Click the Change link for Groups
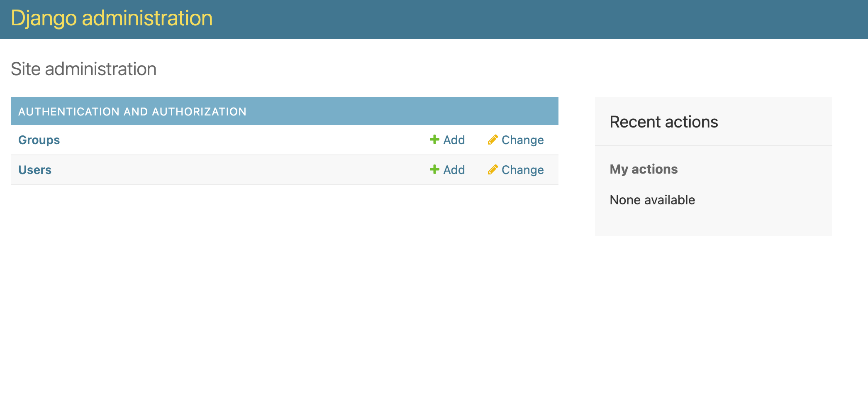The image size is (868, 412). coord(522,140)
